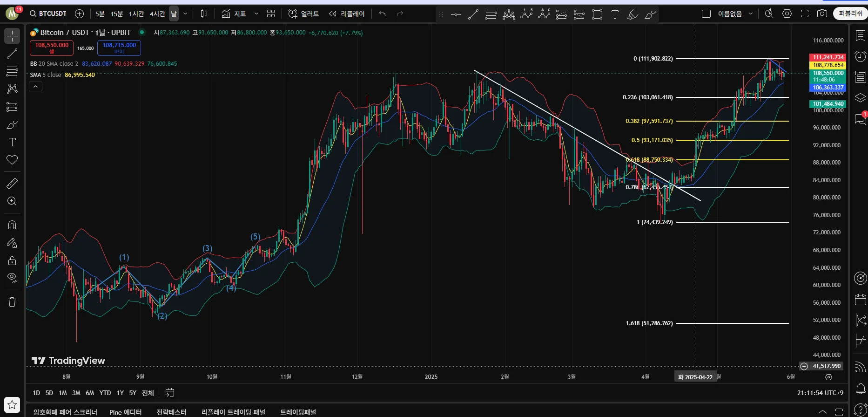Collapse the indicator legend chevron
This screenshot has width=868, height=417.
coord(35,87)
